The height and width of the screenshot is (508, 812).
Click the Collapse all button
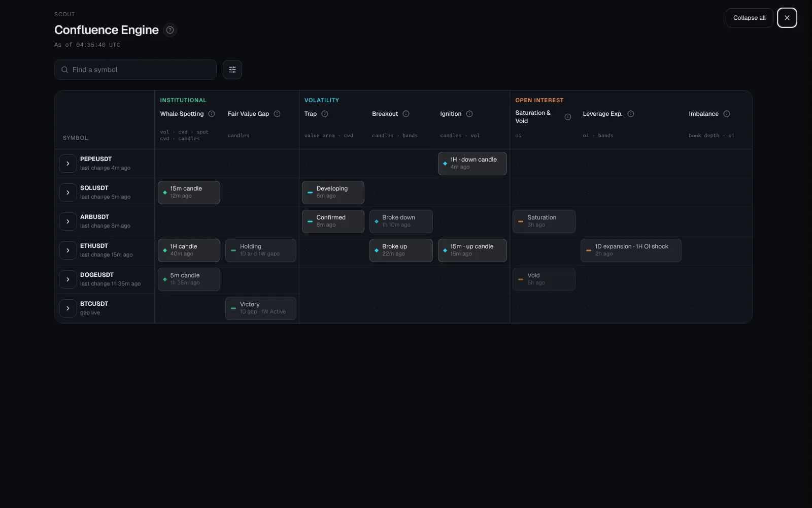[x=750, y=18]
